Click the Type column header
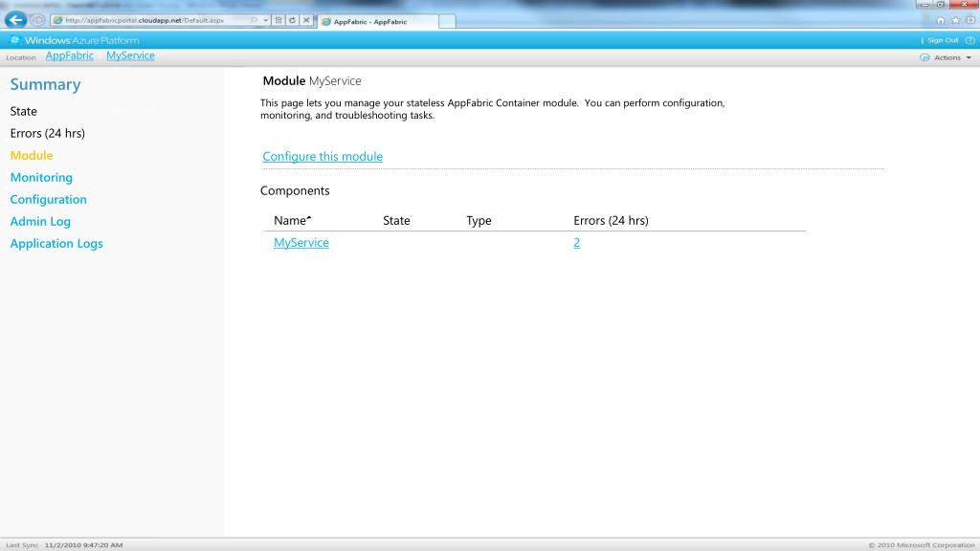 [479, 221]
